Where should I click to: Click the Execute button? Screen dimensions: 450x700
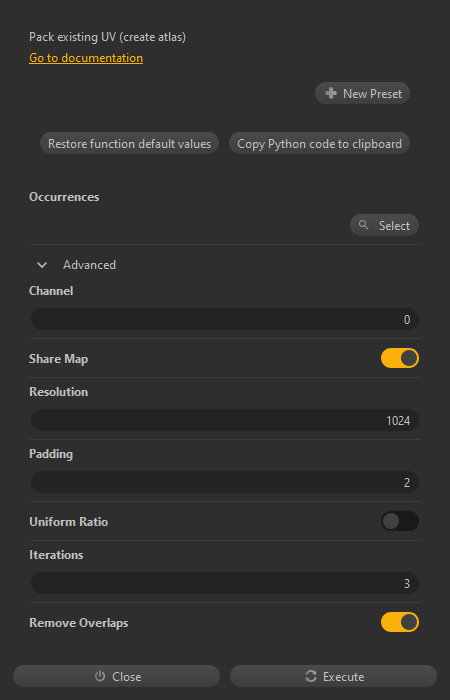tap(333, 676)
